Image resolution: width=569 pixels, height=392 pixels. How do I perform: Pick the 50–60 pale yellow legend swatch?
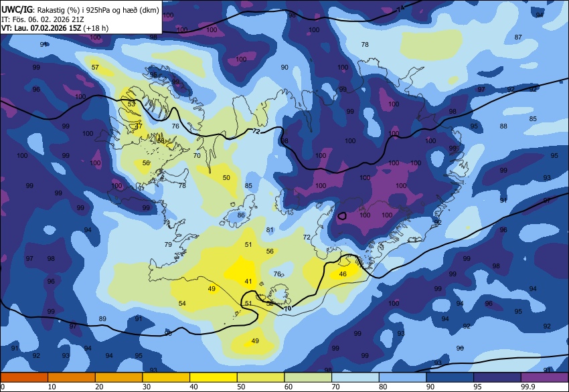260,377
